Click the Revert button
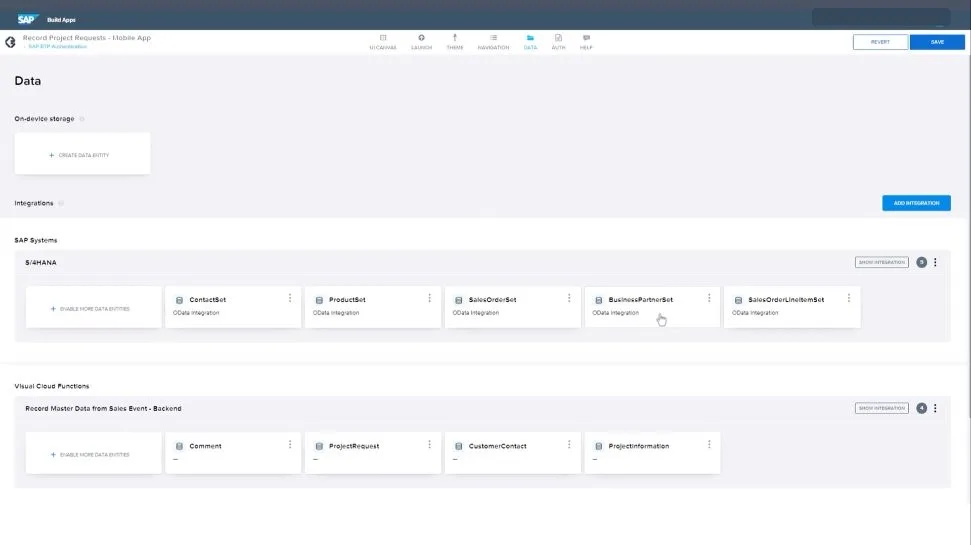The width and height of the screenshot is (971, 545). pyautogui.click(x=880, y=42)
